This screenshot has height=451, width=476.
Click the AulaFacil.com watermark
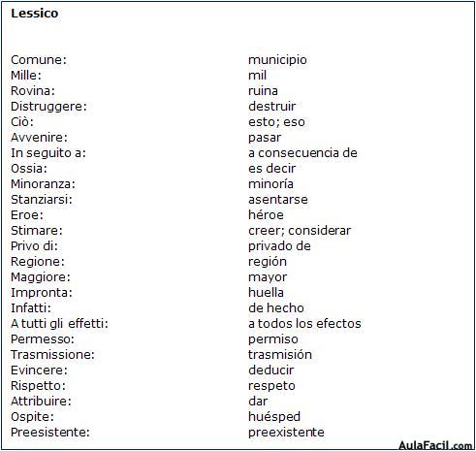click(x=435, y=445)
